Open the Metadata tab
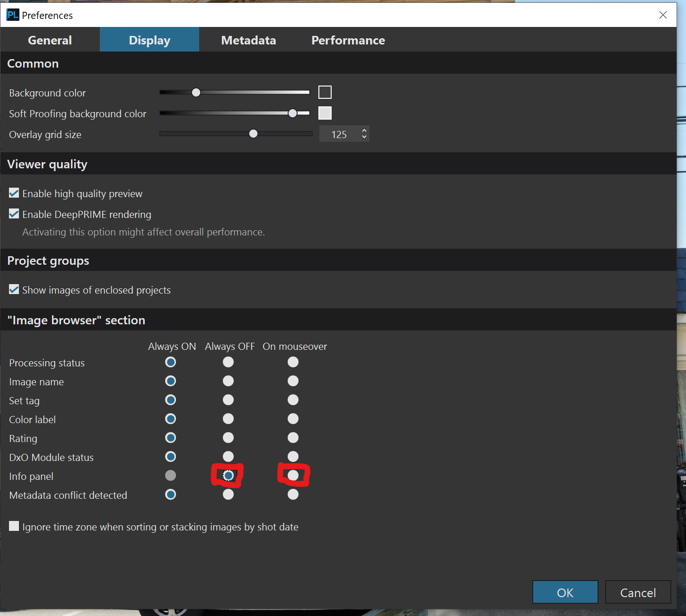The image size is (686, 616). [x=248, y=40]
